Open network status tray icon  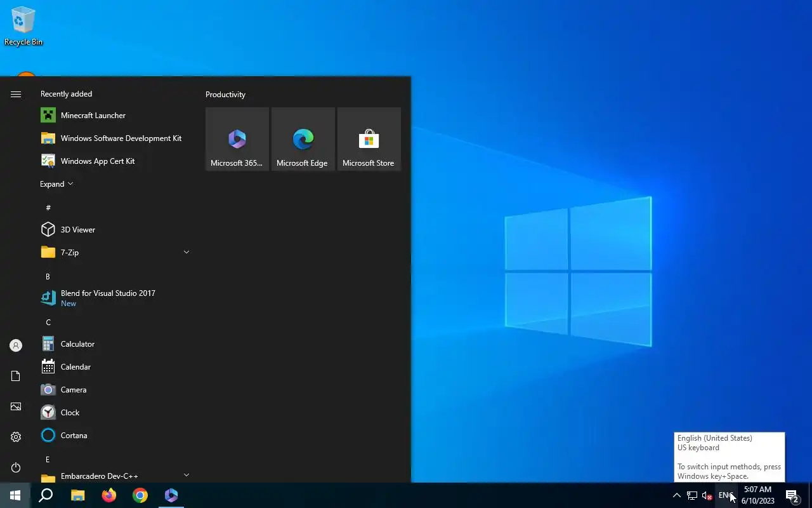click(692, 495)
